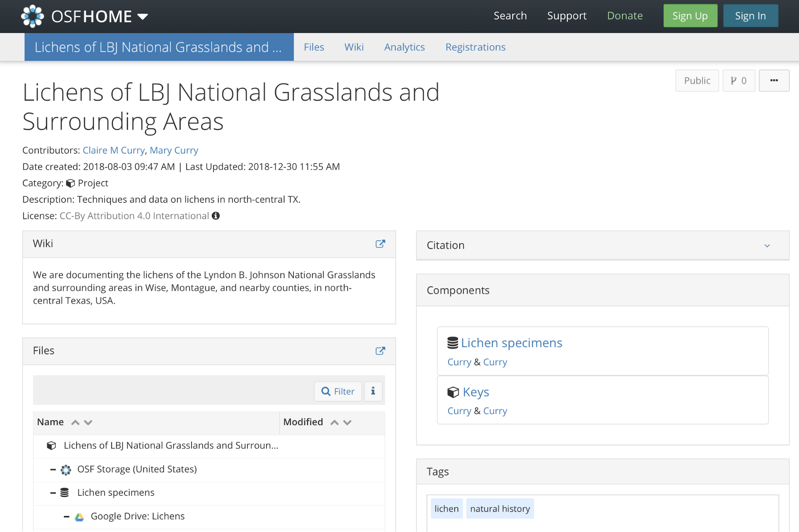Image resolution: width=799 pixels, height=532 pixels.
Task: Open the three-dots more options menu
Action: [x=774, y=80]
